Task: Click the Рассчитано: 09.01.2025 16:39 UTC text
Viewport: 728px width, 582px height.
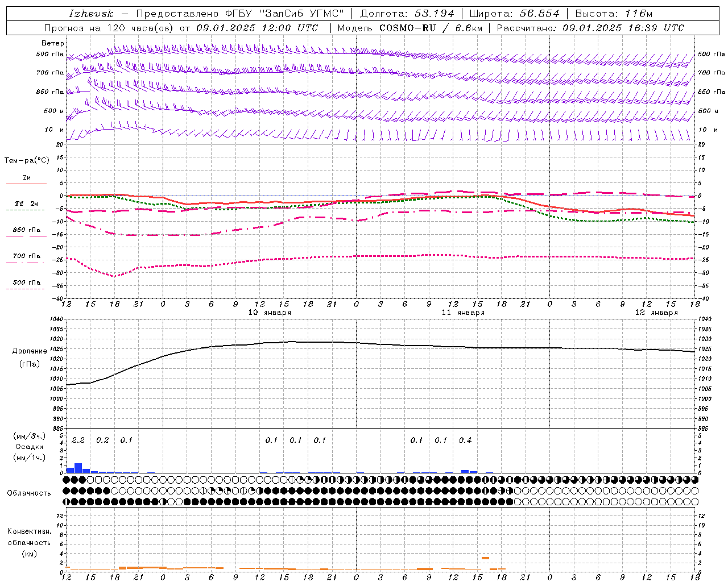Action: (590, 28)
